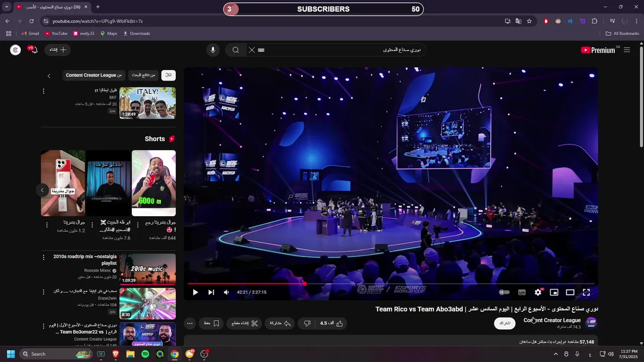This screenshot has width=644, height=362.
Task: Open options for طرق ايطاليا video
Action: 43,91
